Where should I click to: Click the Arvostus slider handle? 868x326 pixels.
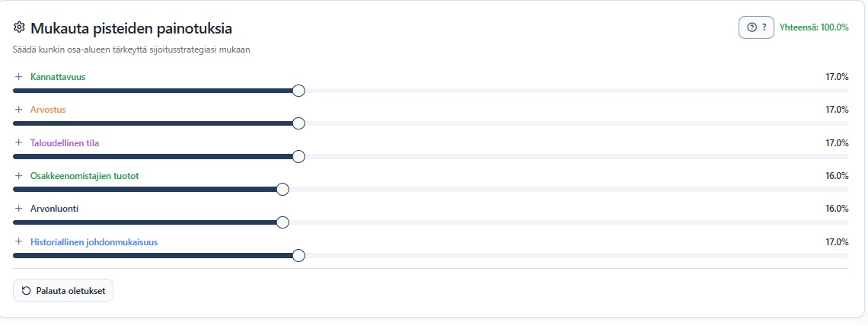click(x=298, y=123)
